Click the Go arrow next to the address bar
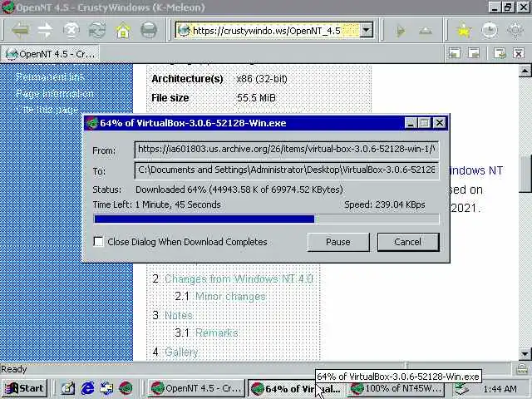This screenshot has height=399, width=532. (401, 31)
